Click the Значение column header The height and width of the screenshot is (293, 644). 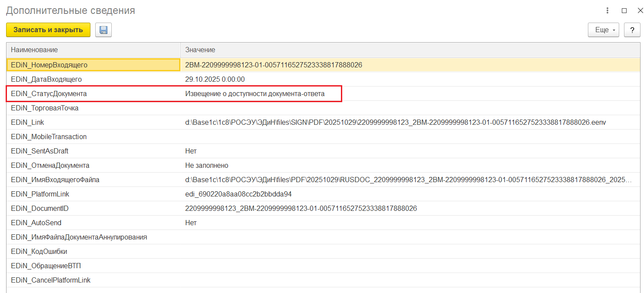pyautogui.click(x=200, y=50)
